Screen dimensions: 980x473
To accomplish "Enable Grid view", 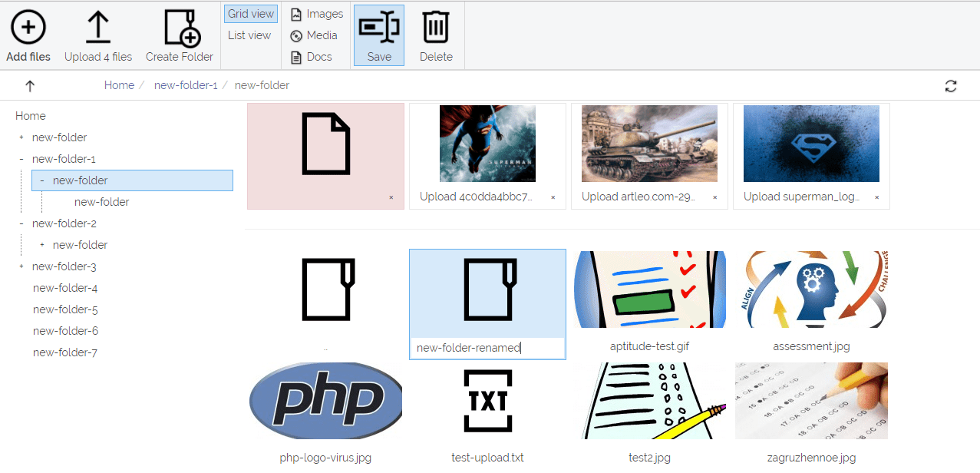I will point(250,13).
